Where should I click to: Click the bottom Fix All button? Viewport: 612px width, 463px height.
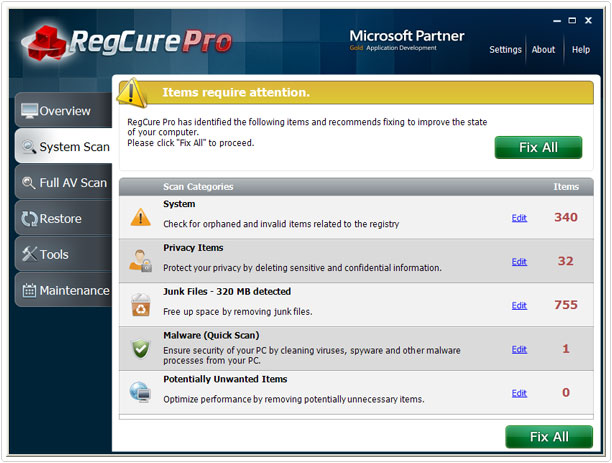[549, 436]
